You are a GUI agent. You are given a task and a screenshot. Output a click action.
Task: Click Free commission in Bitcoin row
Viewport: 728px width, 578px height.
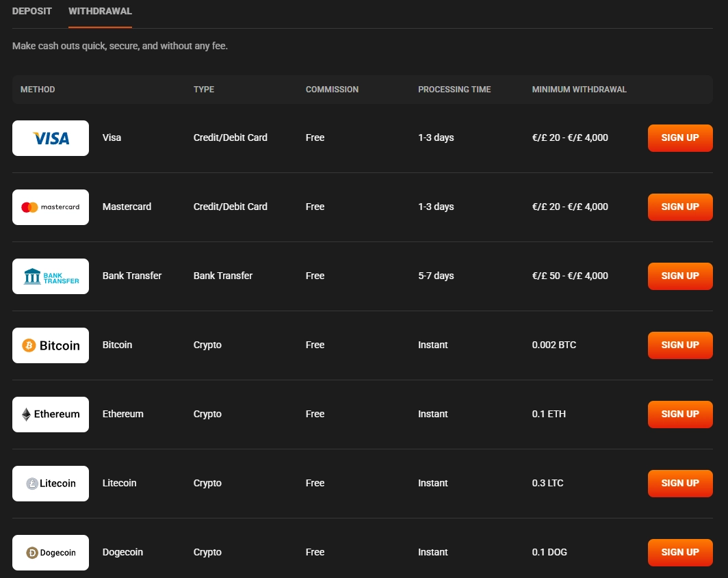point(315,345)
